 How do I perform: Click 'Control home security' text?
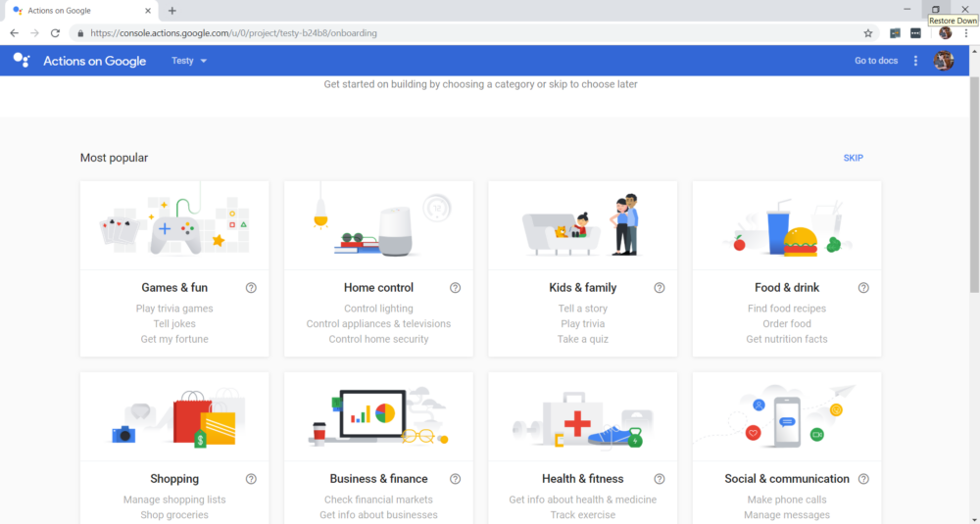pos(378,339)
